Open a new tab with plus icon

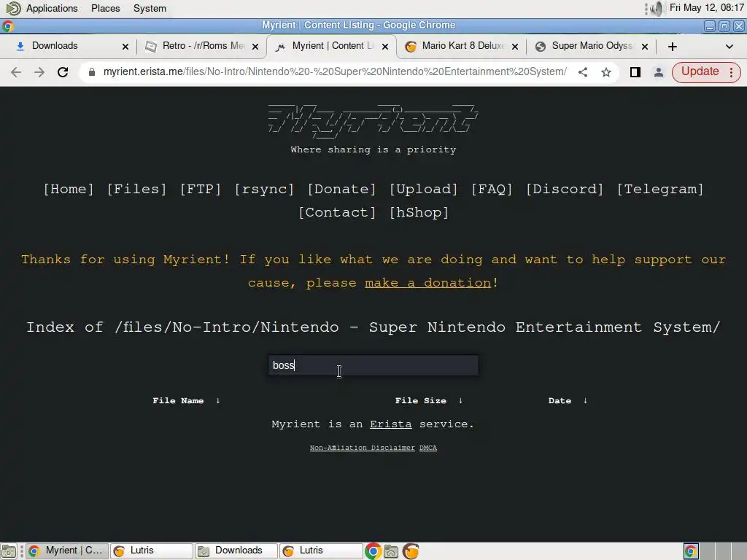click(672, 46)
